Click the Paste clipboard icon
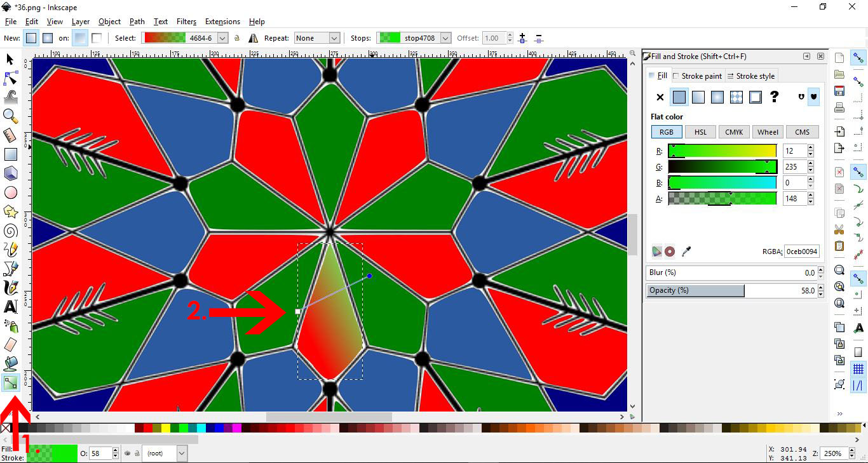868x463 pixels. pos(839,246)
